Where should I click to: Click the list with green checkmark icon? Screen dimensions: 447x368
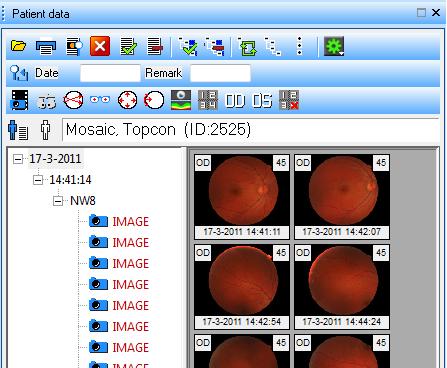coord(128,46)
